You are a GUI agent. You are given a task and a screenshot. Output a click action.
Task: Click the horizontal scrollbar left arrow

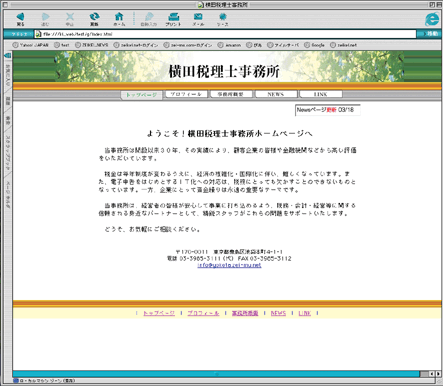[x=432, y=374]
